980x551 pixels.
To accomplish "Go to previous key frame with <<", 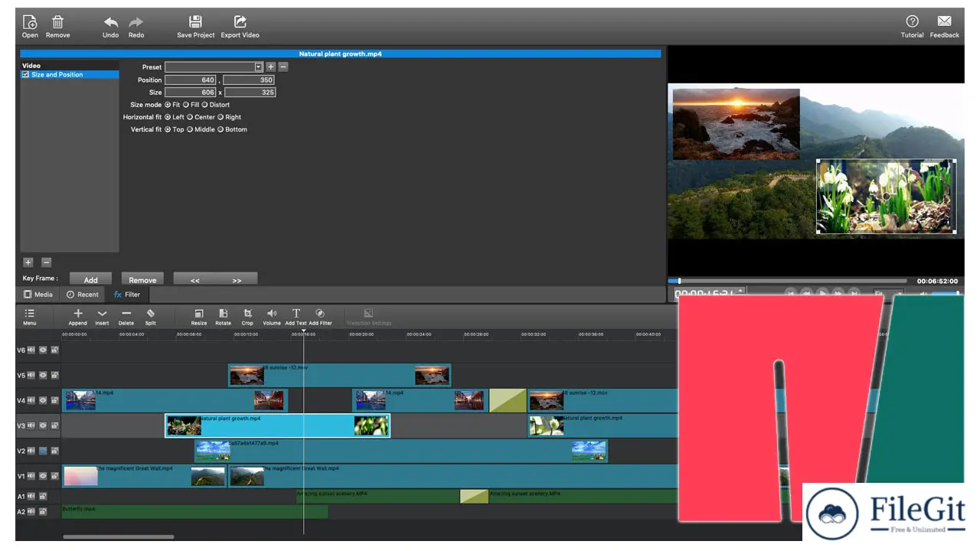I will coord(194,279).
